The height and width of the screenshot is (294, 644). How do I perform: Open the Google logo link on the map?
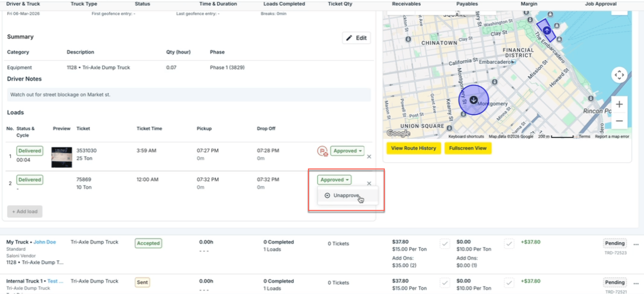[398, 133]
